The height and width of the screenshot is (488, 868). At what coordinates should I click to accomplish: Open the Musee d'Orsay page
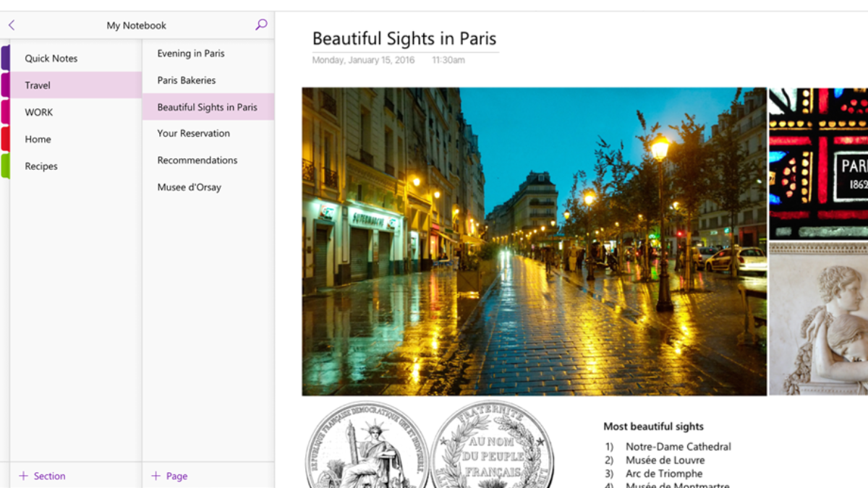point(190,187)
